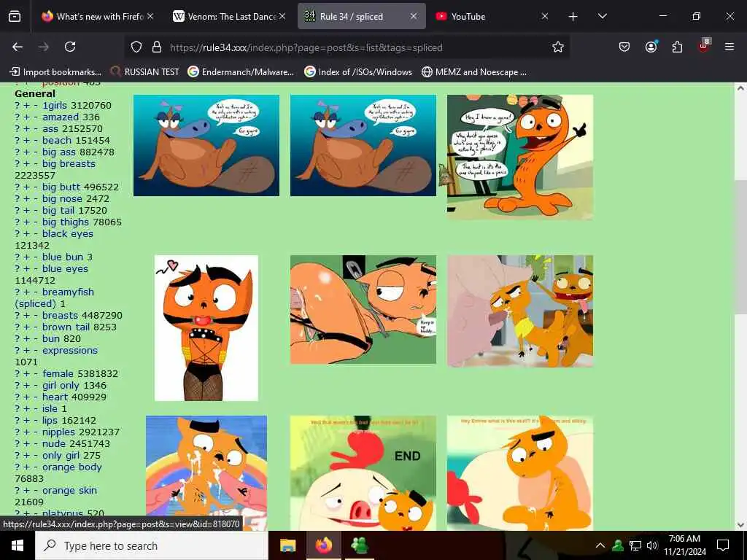
Task: Open a new tab with plus button
Action: point(573,17)
